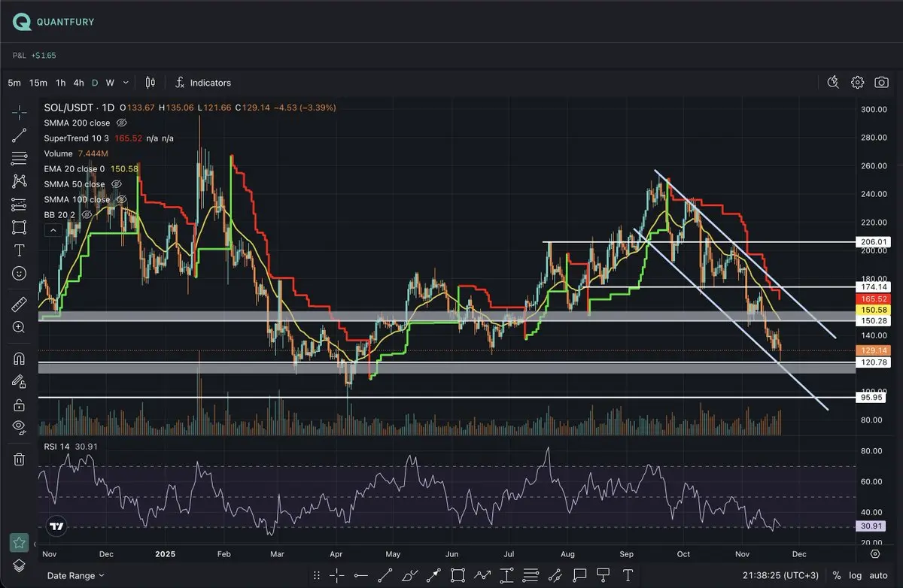Select the geometric shapes tool in left sidebar
903x588 pixels.
click(x=20, y=227)
